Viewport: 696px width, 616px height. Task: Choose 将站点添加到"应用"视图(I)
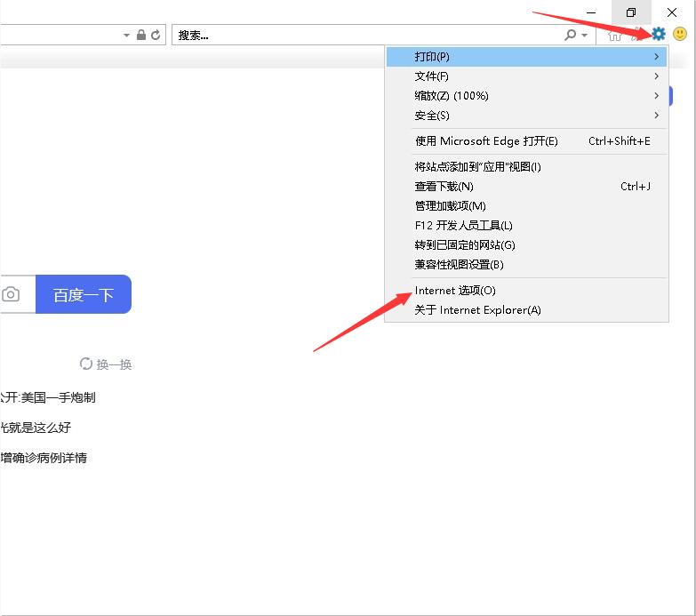pos(526,167)
